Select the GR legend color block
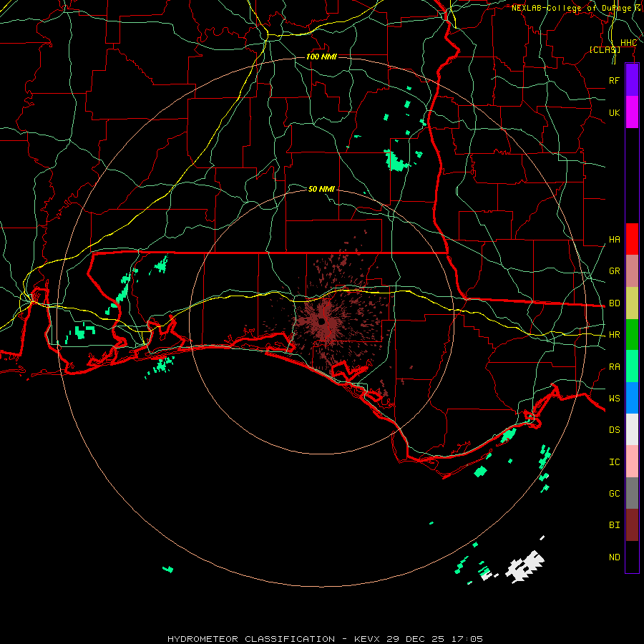This screenshot has height=644, width=644. (632, 271)
